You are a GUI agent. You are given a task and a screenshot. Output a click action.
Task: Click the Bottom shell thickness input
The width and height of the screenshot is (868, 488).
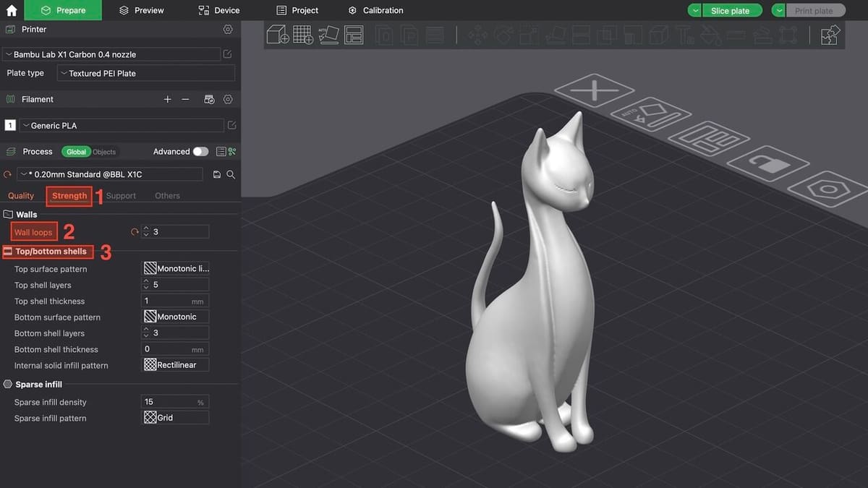(176, 349)
